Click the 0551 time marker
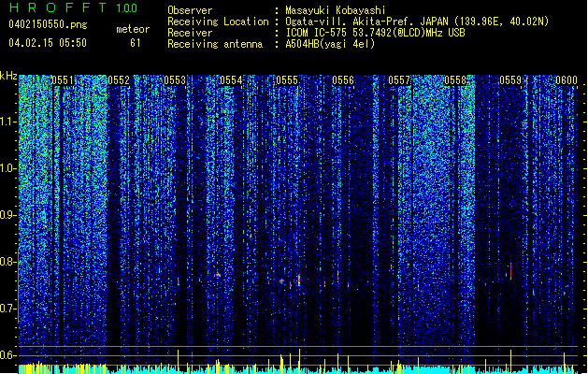 point(63,80)
